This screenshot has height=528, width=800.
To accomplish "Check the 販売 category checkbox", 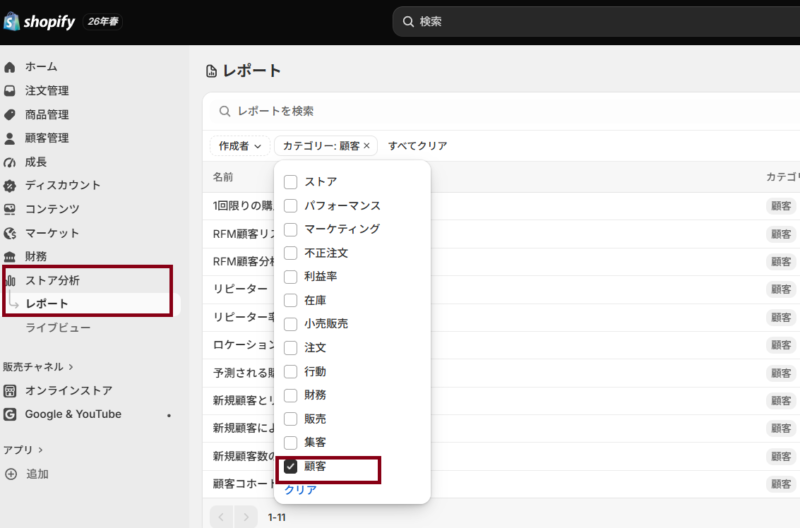I will pos(290,419).
